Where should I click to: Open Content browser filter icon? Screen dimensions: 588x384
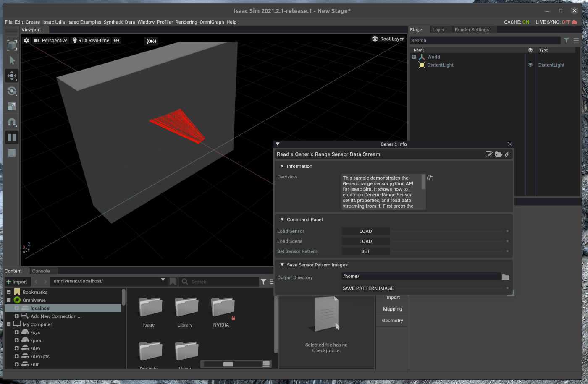pos(263,282)
